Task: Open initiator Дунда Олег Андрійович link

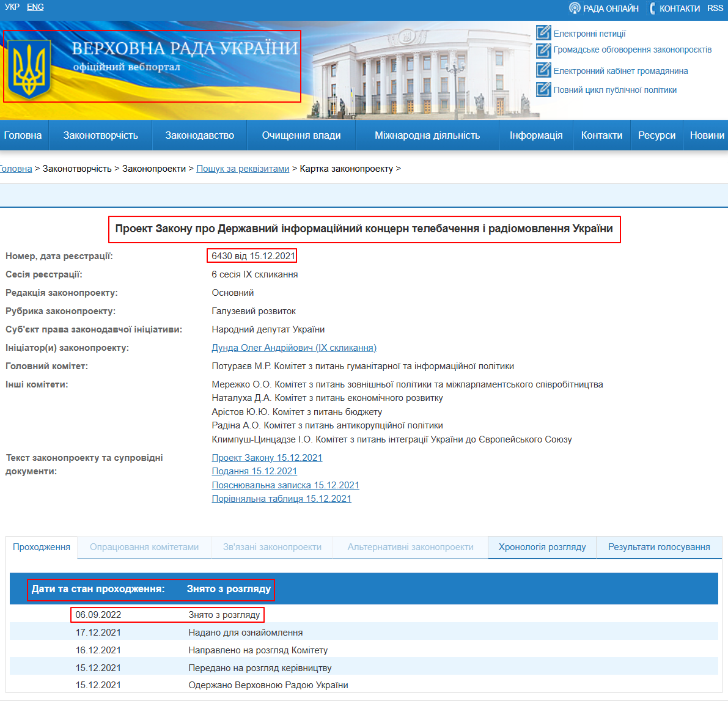Action: click(294, 348)
